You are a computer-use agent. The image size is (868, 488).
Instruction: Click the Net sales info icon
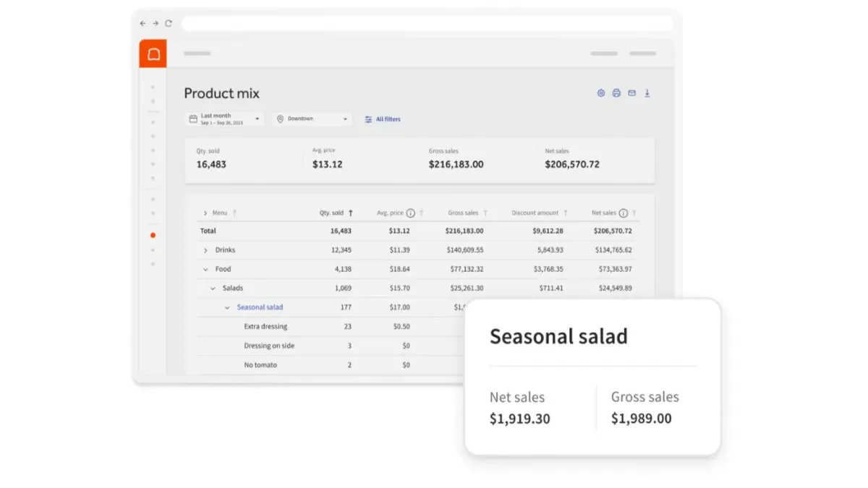[624, 213]
